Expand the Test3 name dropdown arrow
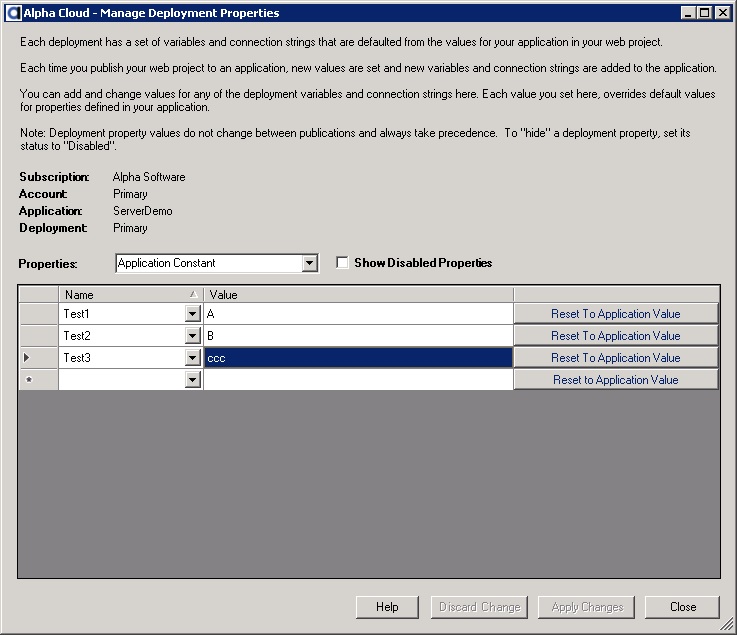Screen dimensions: 737x635 point(192,358)
